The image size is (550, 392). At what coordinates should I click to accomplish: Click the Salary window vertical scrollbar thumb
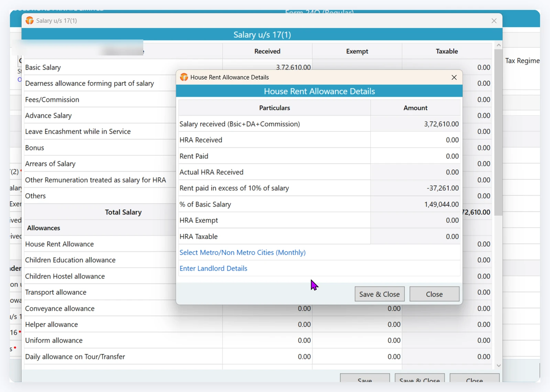pyautogui.click(x=499, y=132)
